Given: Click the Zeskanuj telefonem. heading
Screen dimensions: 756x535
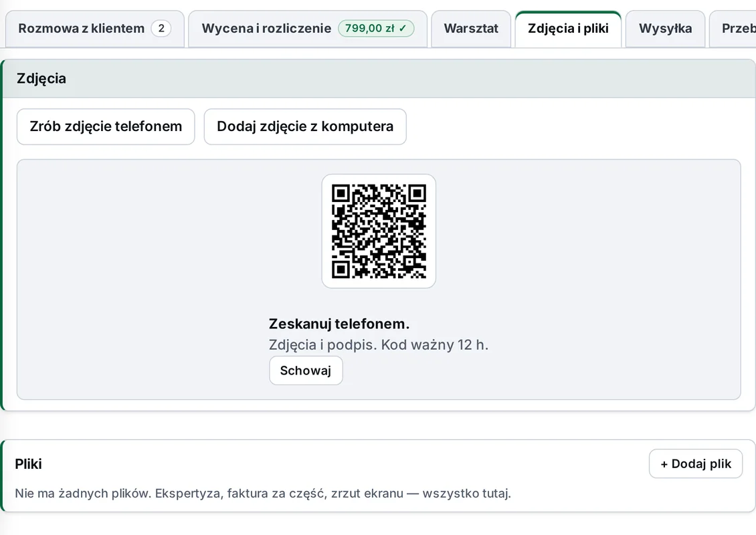Looking at the screenshot, I should 339,324.
